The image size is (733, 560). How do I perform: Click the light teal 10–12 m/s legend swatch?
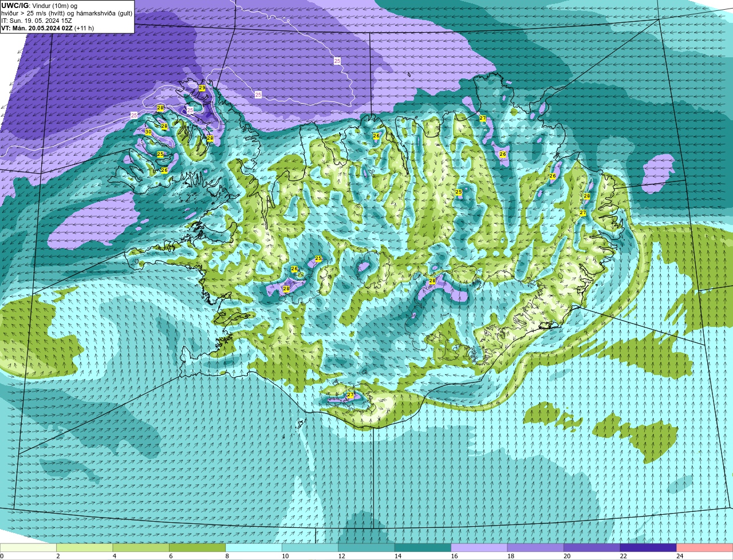pos(310,547)
